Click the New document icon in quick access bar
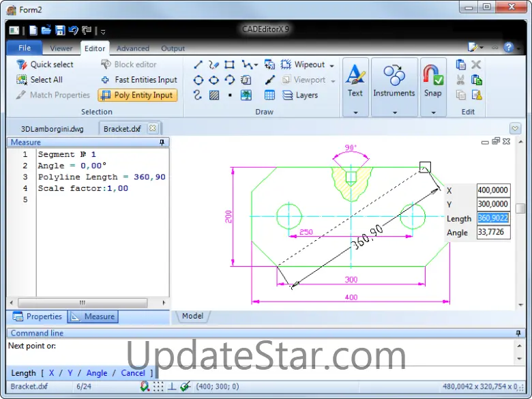This screenshot has width=532, height=399. coord(33,31)
